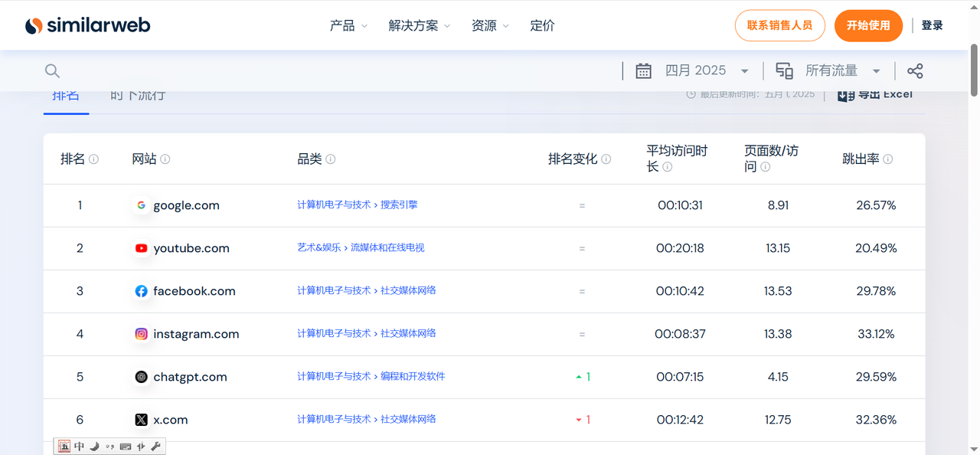
Task: Open the instagram.com link
Action: [x=196, y=334]
